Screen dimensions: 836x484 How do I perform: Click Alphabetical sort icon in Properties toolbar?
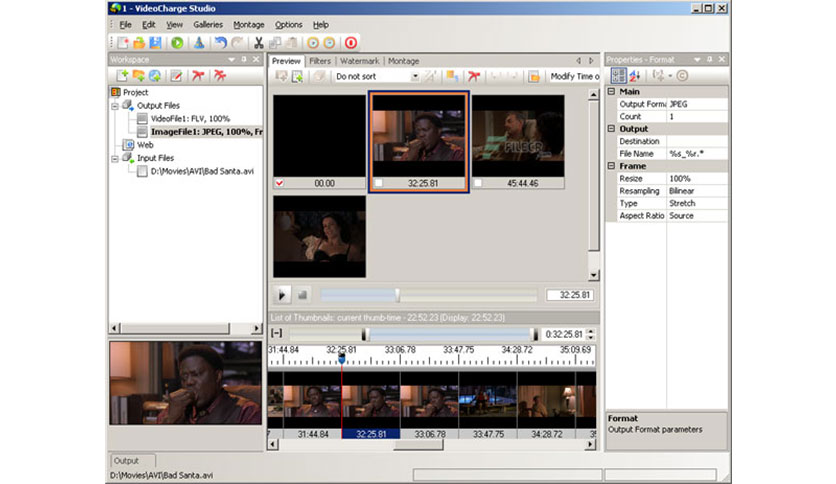coord(634,76)
